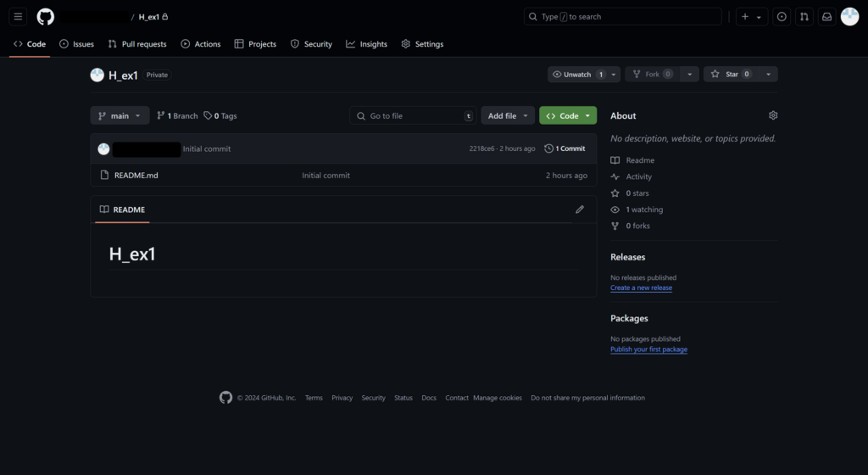The image size is (868, 475).
Task: Open the footer Contact link
Action: [x=457, y=398]
